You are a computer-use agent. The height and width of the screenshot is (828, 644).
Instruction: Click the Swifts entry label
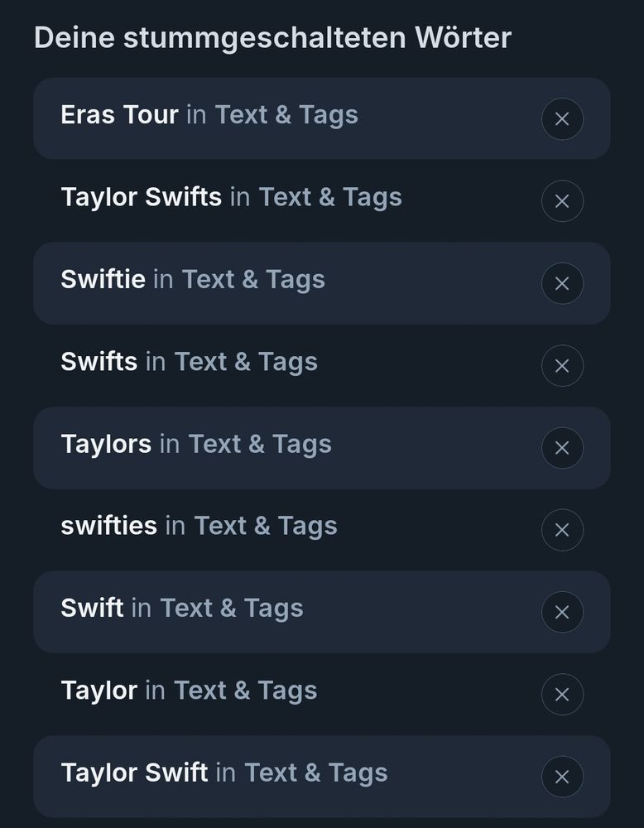pyautogui.click(x=99, y=362)
